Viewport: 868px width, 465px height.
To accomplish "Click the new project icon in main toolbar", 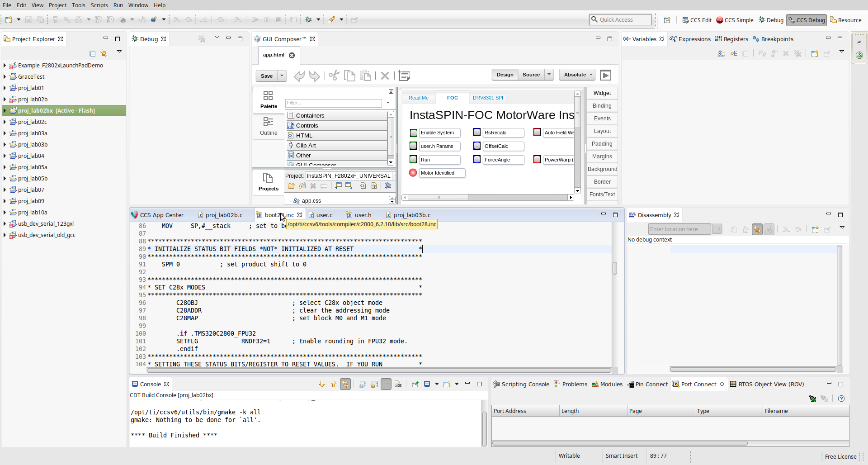I will (9, 19).
